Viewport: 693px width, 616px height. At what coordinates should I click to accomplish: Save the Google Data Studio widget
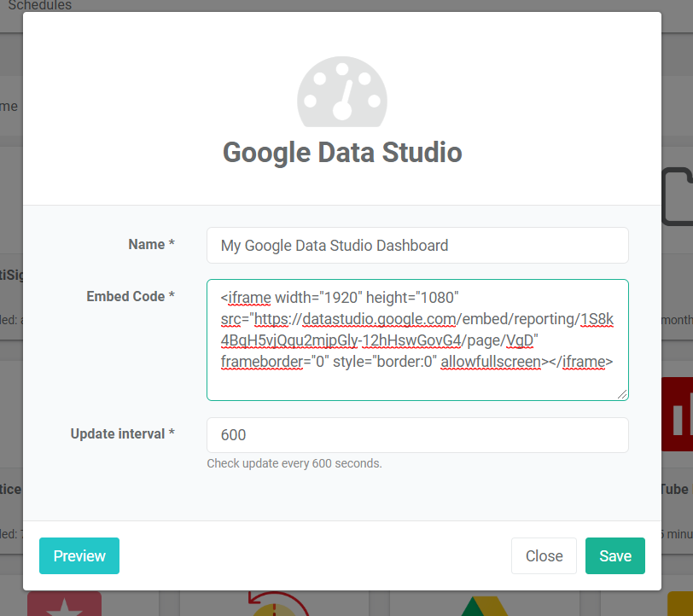click(614, 555)
